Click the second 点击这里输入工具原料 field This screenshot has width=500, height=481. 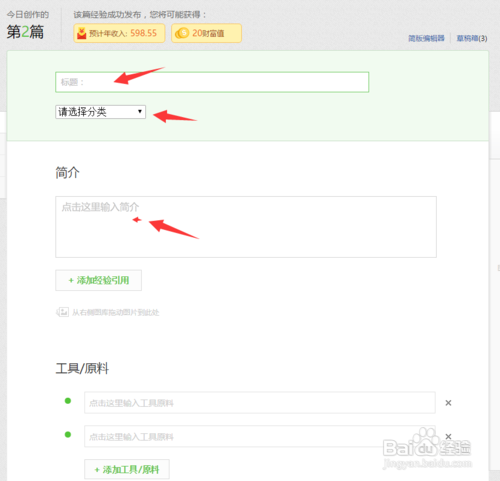[x=260, y=436]
